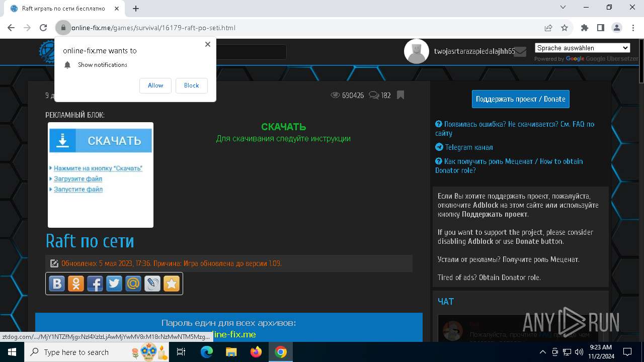This screenshot has height=362, width=644.
Task: Open the user avatar picture
Action: pos(417,51)
